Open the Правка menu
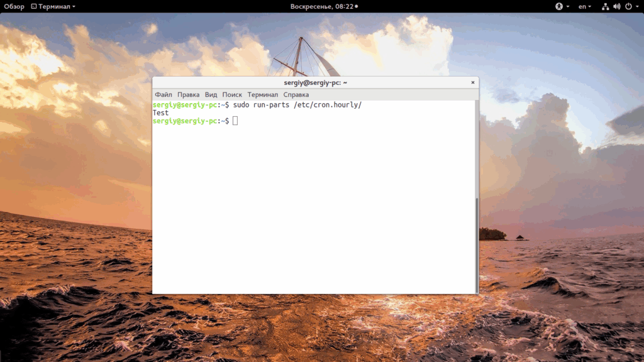 click(189, 94)
